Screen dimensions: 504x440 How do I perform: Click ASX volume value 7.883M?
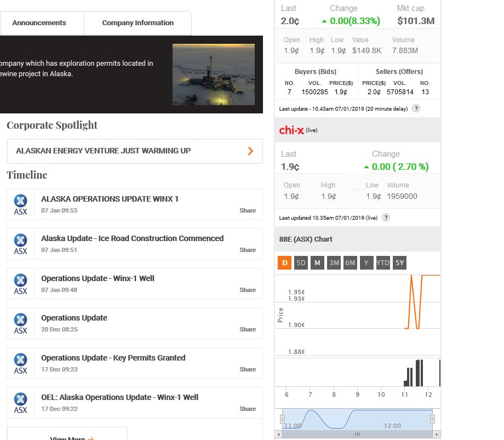(x=405, y=50)
